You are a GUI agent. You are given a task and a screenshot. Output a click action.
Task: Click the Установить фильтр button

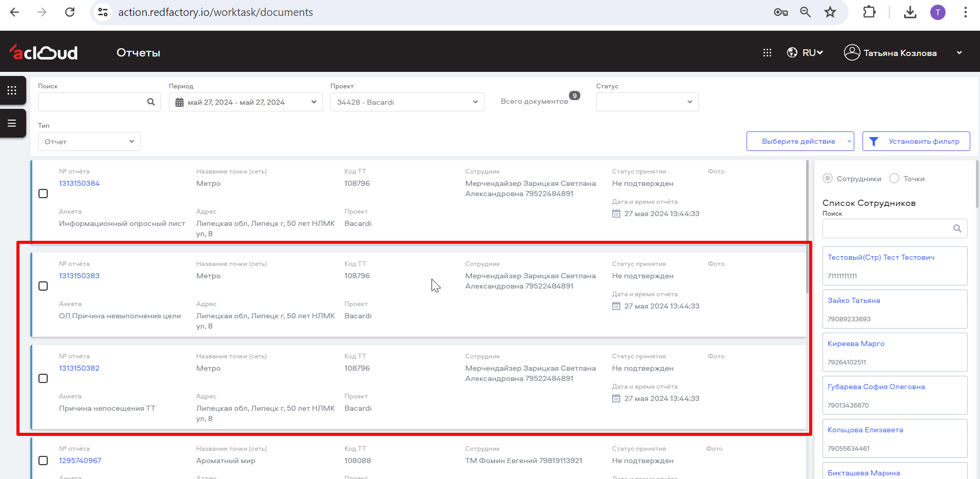tap(916, 141)
